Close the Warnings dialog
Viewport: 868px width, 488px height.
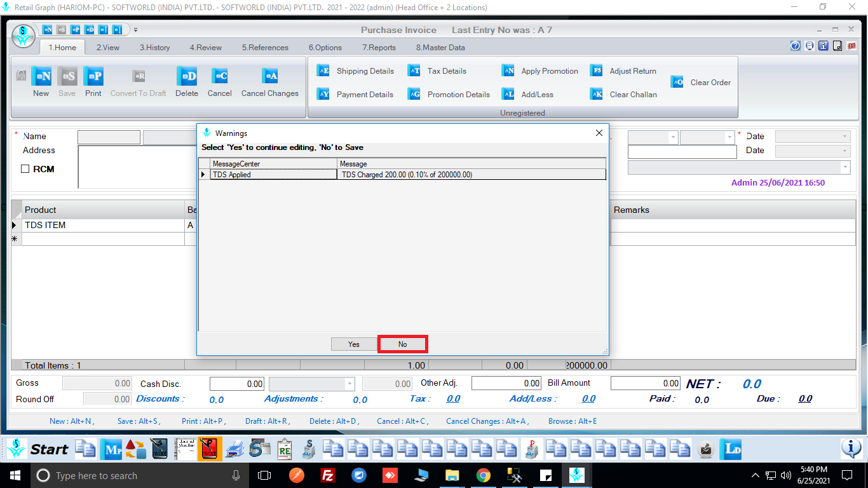coord(599,133)
